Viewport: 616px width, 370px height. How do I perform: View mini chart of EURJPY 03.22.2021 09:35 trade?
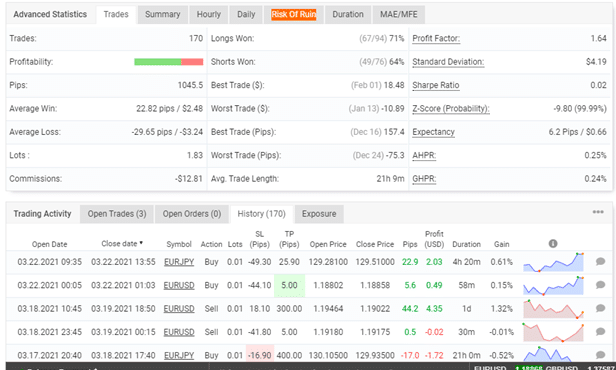point(554,262)
